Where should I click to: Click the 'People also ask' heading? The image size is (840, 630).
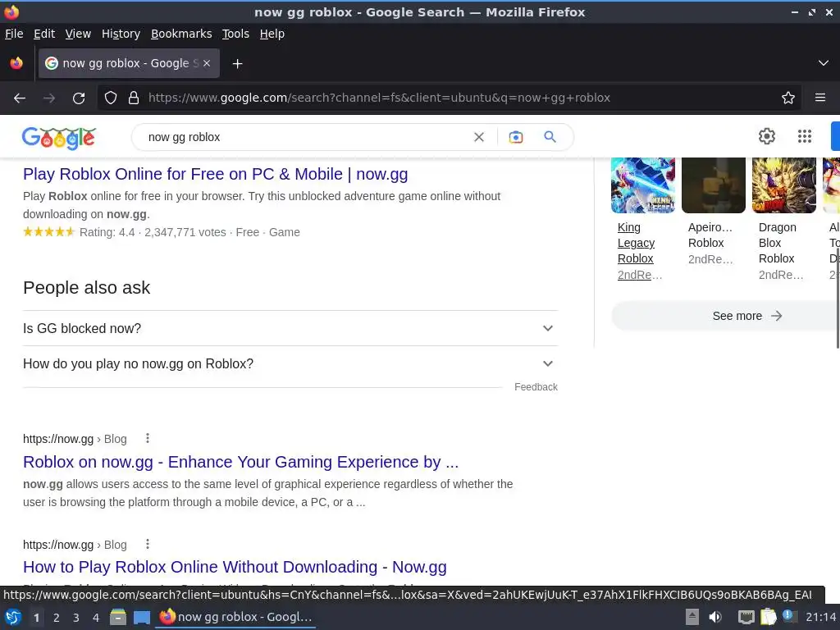tap(87, 288)
